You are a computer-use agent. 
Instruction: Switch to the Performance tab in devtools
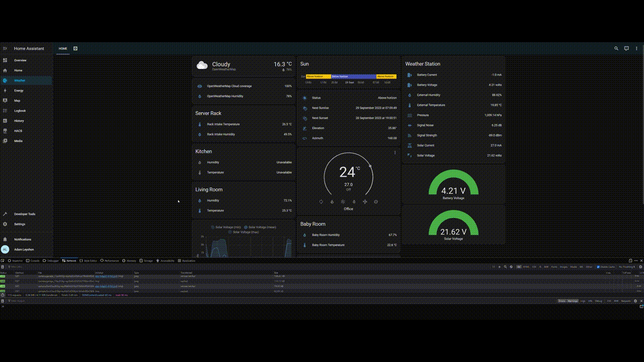click(109, 261)
